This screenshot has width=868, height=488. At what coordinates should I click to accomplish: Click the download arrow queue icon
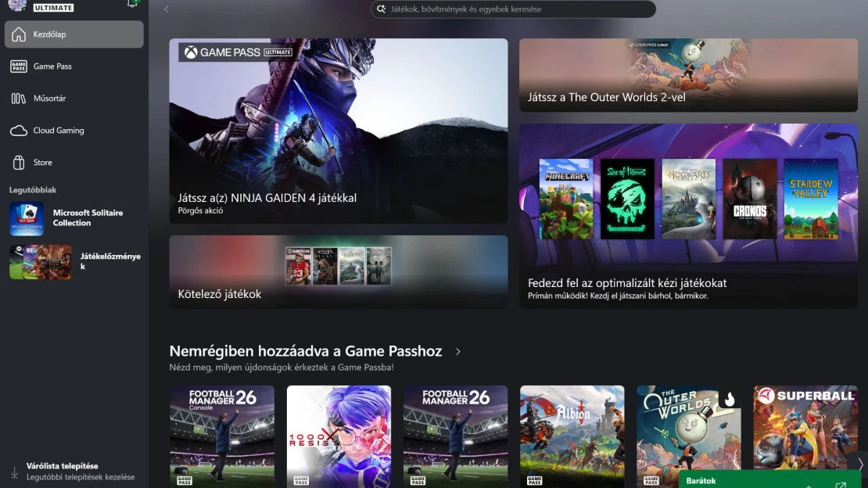click(14, 472)
